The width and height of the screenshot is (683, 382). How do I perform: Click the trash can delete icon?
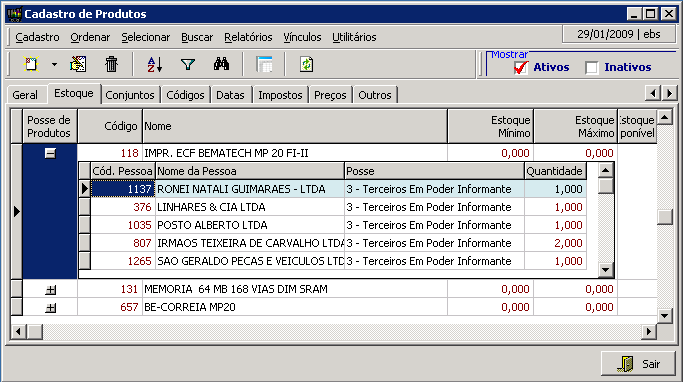112,64
